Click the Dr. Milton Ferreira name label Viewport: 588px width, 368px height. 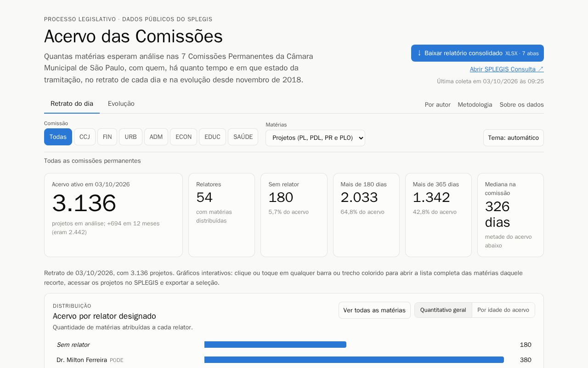coord(82,360)
